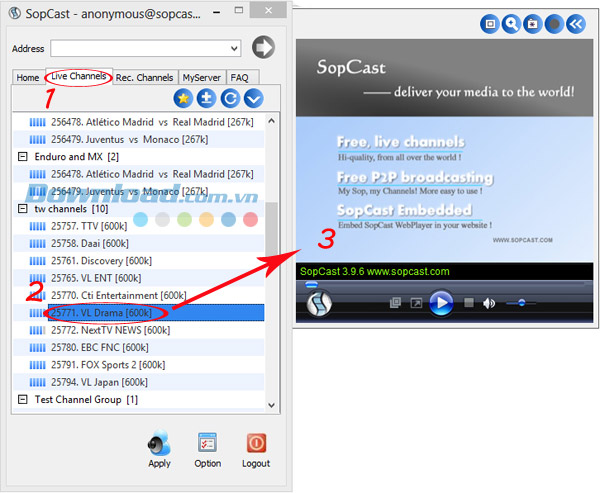Select channel 25765. VL ENT [600k]

(x=96, y=278)
